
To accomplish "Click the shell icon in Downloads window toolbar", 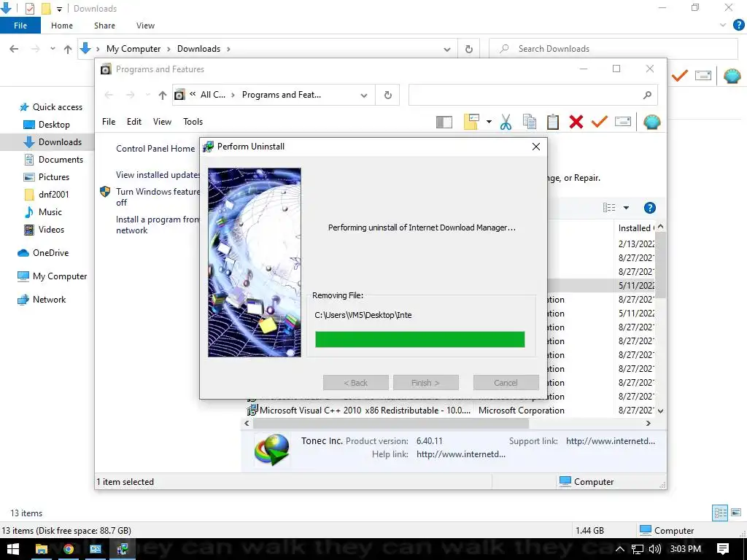I will [732, 76].
